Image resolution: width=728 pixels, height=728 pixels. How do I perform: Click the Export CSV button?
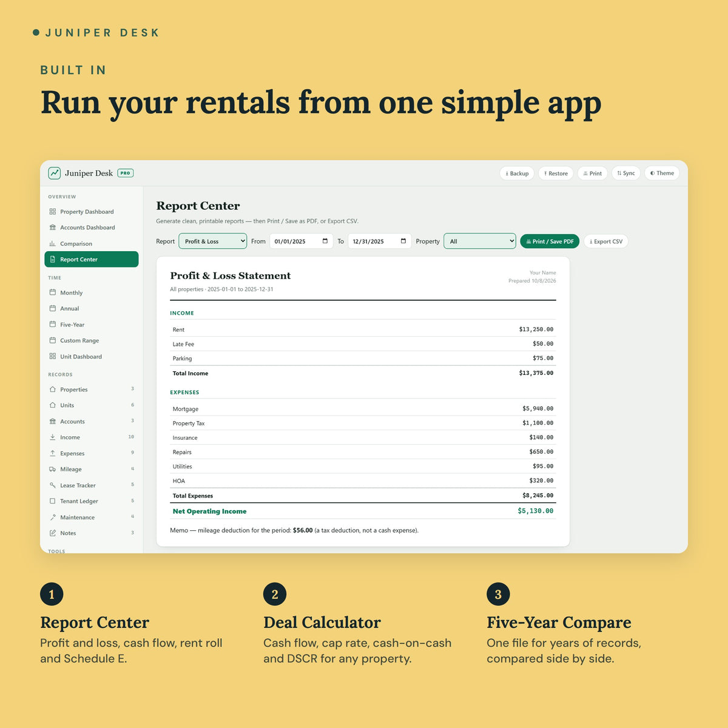click(x=606, y=241)
